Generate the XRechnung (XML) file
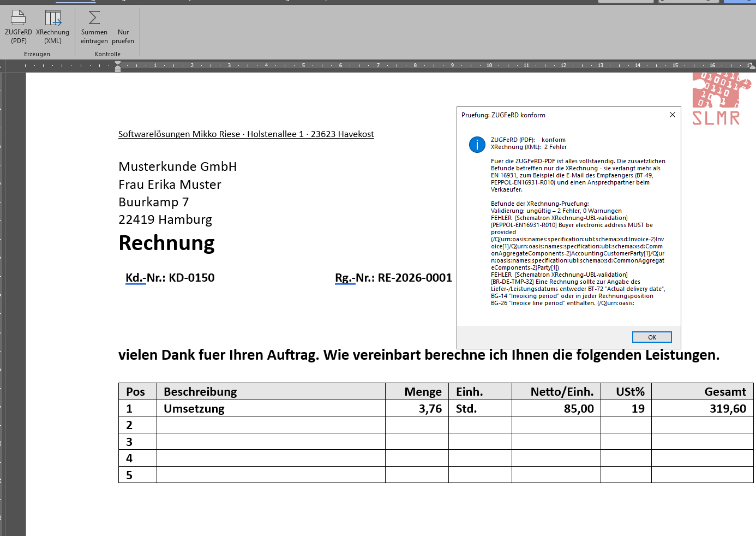 click(53, 27)
